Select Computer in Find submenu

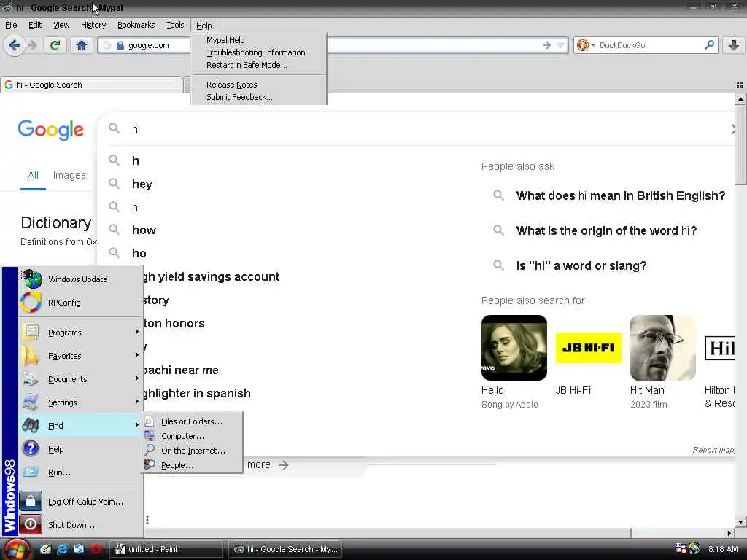coord(193,436)
